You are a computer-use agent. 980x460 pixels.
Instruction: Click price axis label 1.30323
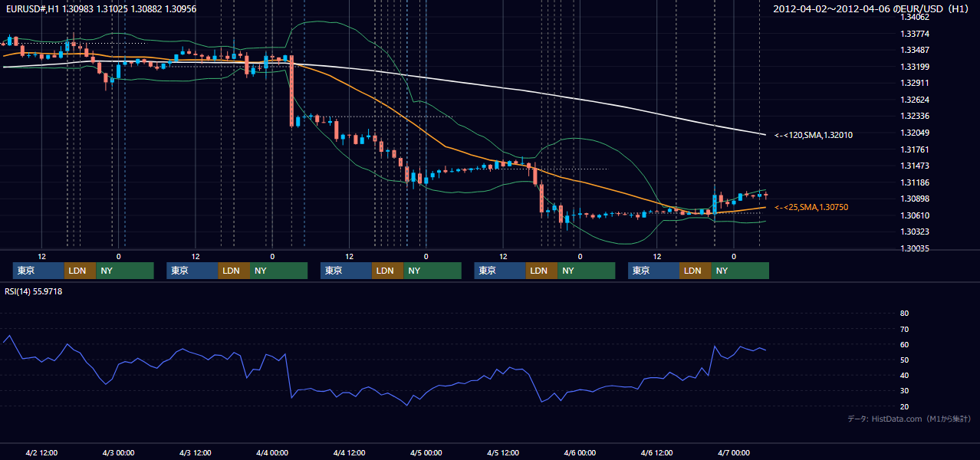click(x=915, y=232)
